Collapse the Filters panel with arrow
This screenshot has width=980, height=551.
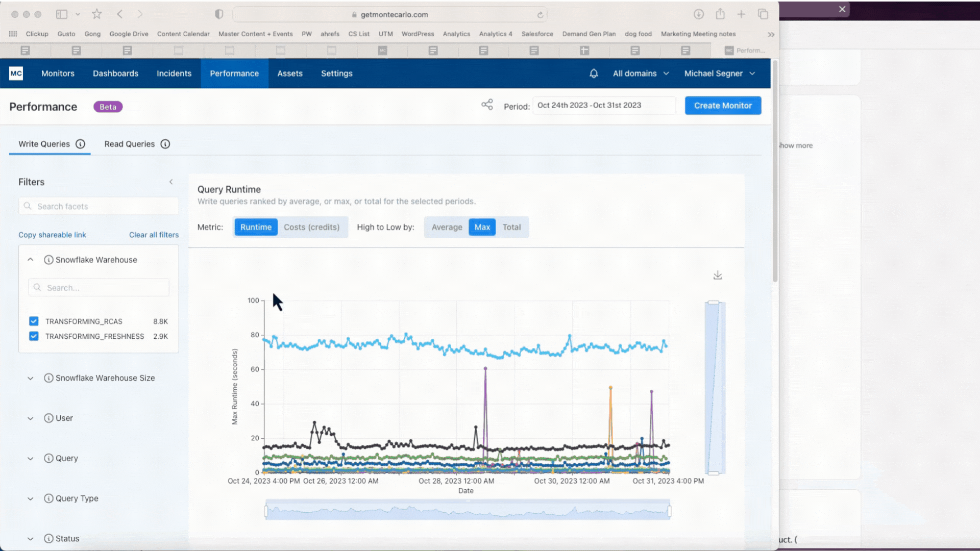pos(171,182)
